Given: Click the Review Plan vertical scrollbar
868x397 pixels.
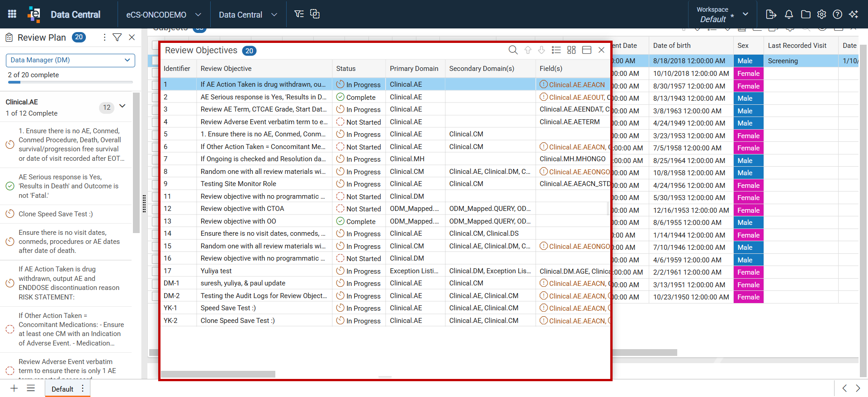Looking at the screenshot, I should (x=137, y=163).
